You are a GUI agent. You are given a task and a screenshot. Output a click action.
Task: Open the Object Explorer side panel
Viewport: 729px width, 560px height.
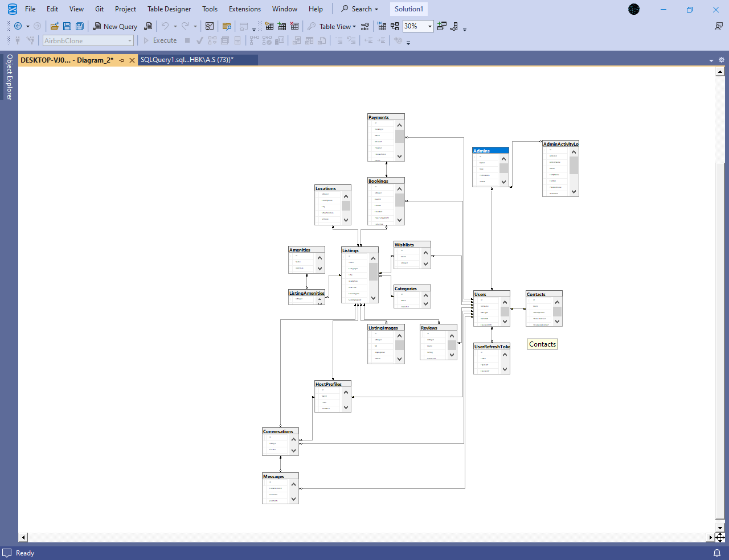(x=9, y=77)
